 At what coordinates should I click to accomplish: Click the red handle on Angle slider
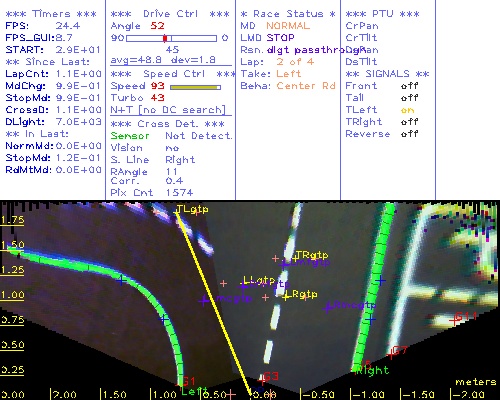coord(165,38)
